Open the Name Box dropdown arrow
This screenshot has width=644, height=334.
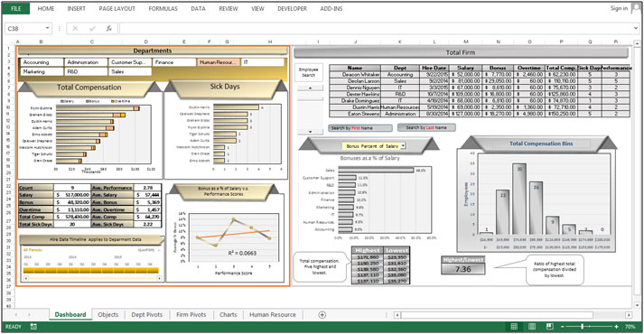47,28
